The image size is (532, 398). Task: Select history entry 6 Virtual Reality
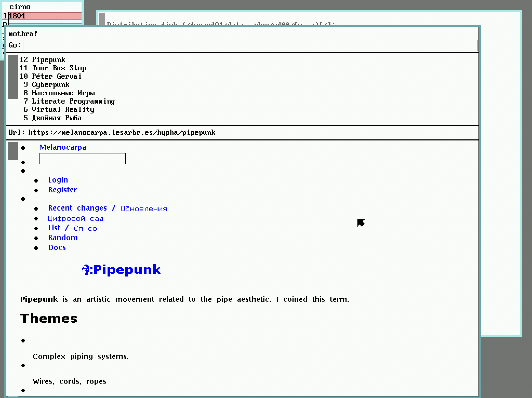tap(59, 110)
